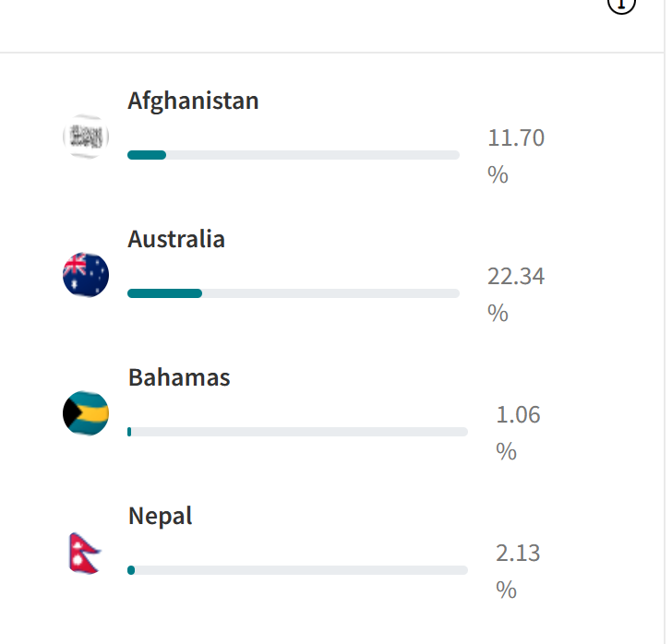Click the info icon at top right

pyautogui.click(x=621, y=4)
